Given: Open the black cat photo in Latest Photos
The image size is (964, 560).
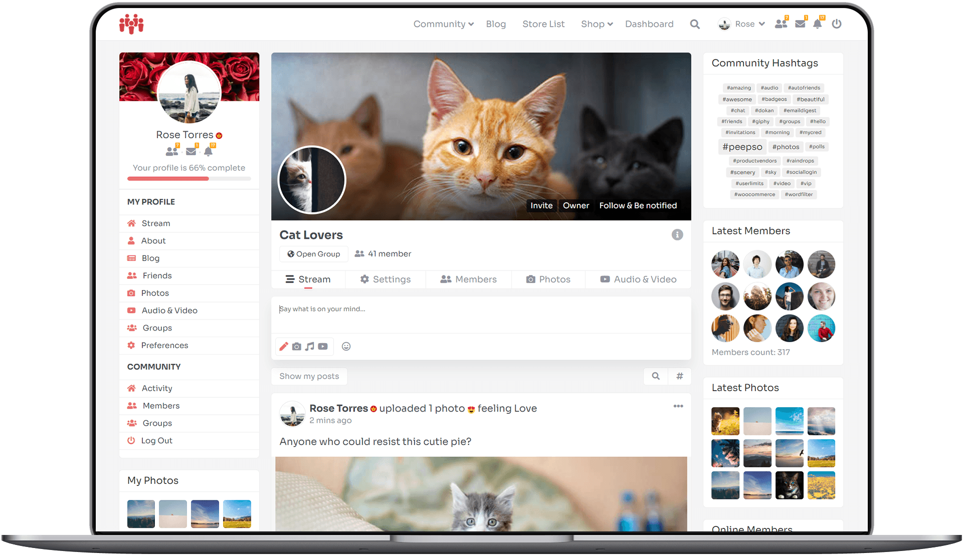Looking at the screenshot, I should pyautogui.click(x=789, y=485).
